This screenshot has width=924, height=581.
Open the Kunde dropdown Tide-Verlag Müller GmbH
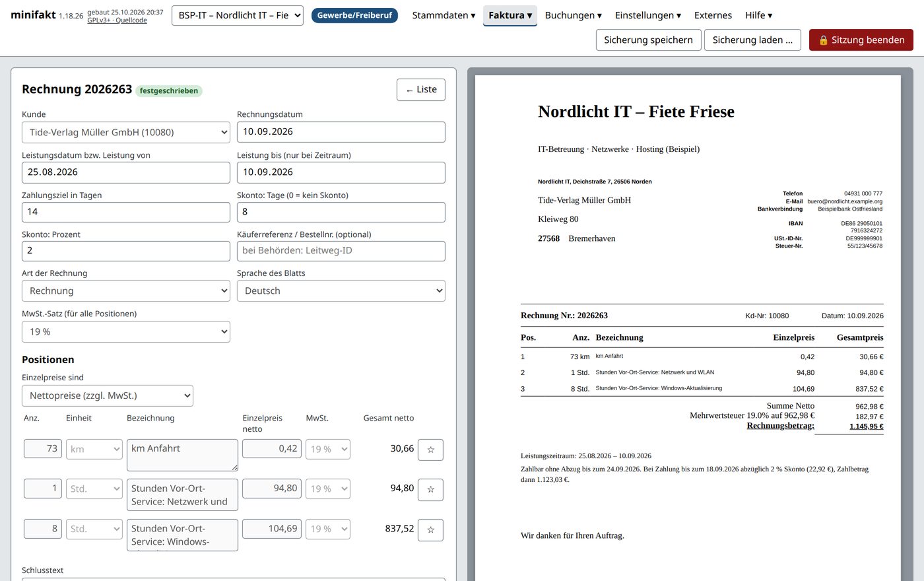point(126,132)
